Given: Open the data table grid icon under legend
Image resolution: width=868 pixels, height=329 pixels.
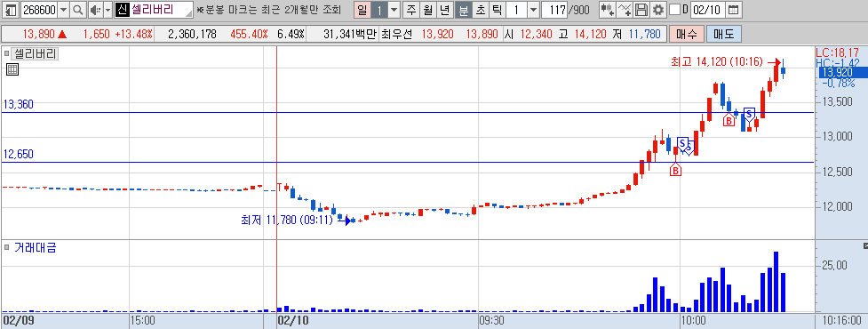Looking at the screenshot, I should coord(12,69).
